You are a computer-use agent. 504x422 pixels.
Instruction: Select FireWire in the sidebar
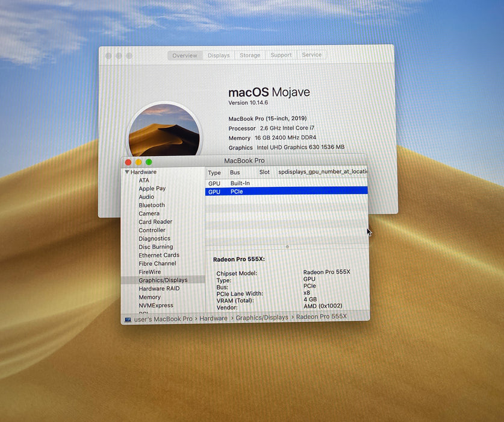[149, 272]
